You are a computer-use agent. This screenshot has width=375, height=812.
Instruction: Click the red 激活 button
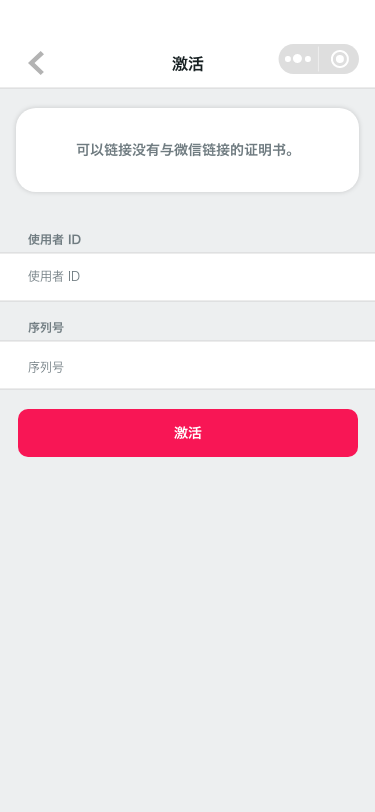click(x=188, y=433)
